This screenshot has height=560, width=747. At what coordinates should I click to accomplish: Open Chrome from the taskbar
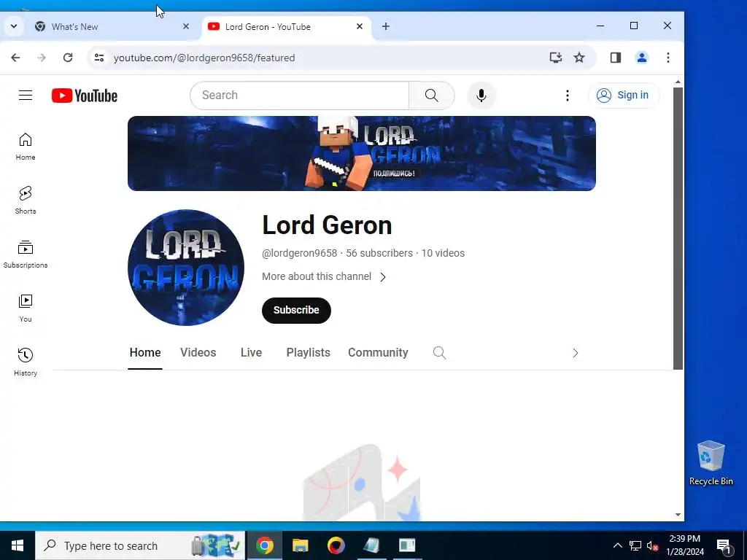[x=264, y=545]
